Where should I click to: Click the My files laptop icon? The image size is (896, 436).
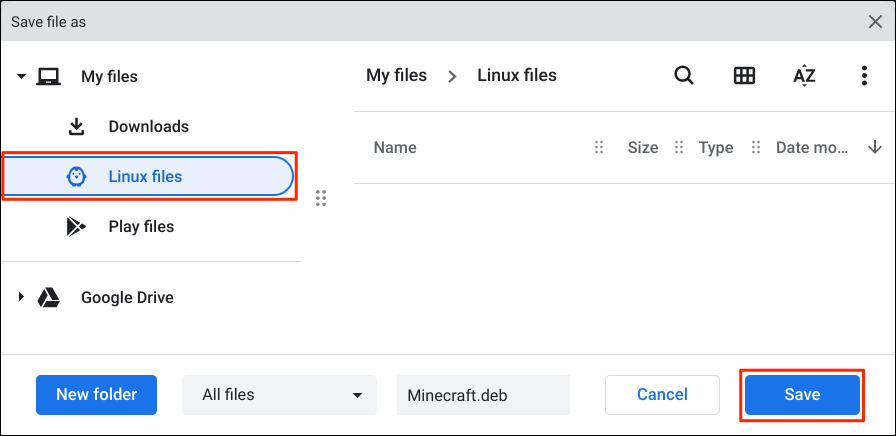click(48, 76)
